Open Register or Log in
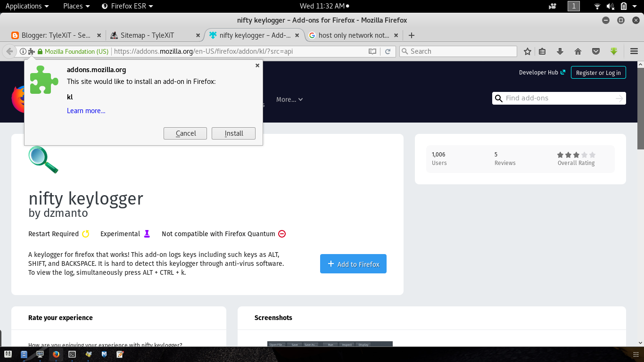 (x=598, y=73)
